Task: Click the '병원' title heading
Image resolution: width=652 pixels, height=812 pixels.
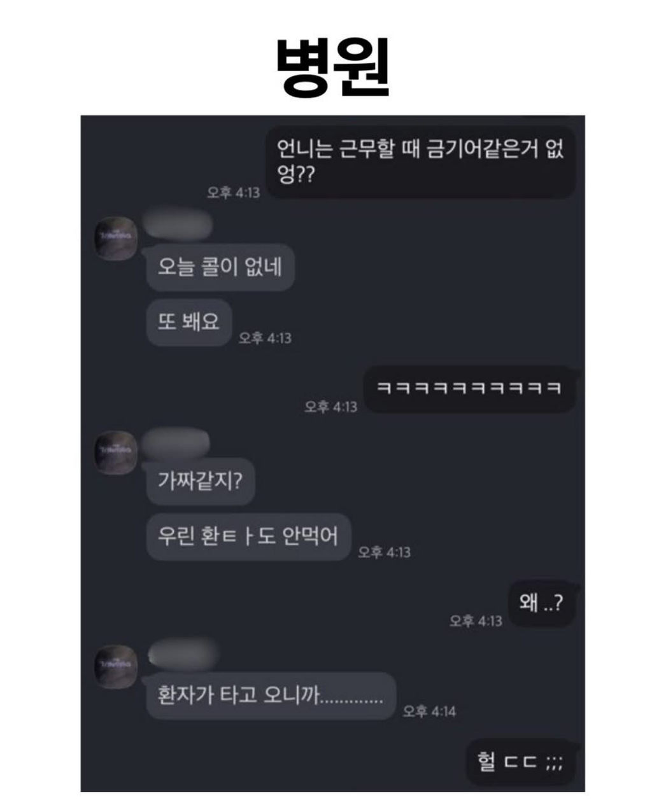Action: (332, 67)
